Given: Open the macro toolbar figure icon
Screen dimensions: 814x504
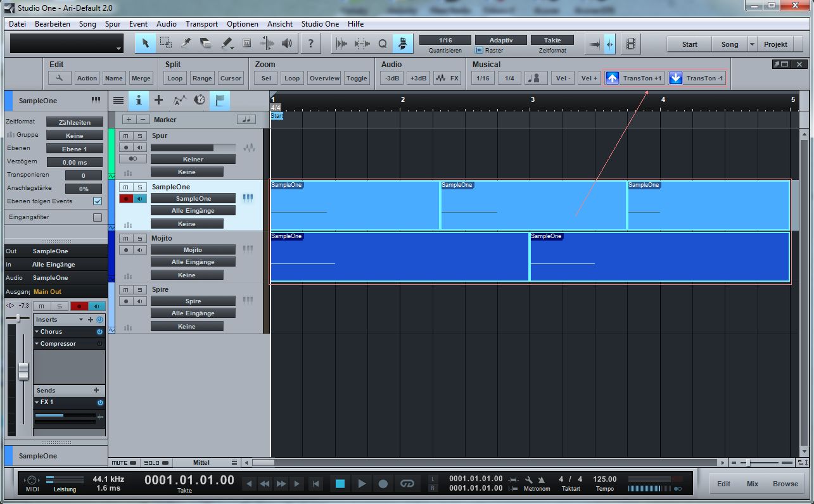Looking at the screenshot, I should [403, 43].
